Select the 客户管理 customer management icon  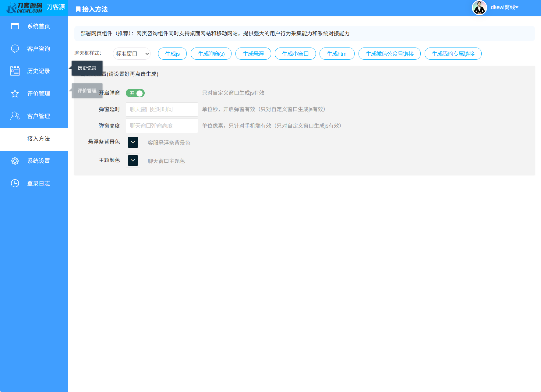(x=15, y=116)
